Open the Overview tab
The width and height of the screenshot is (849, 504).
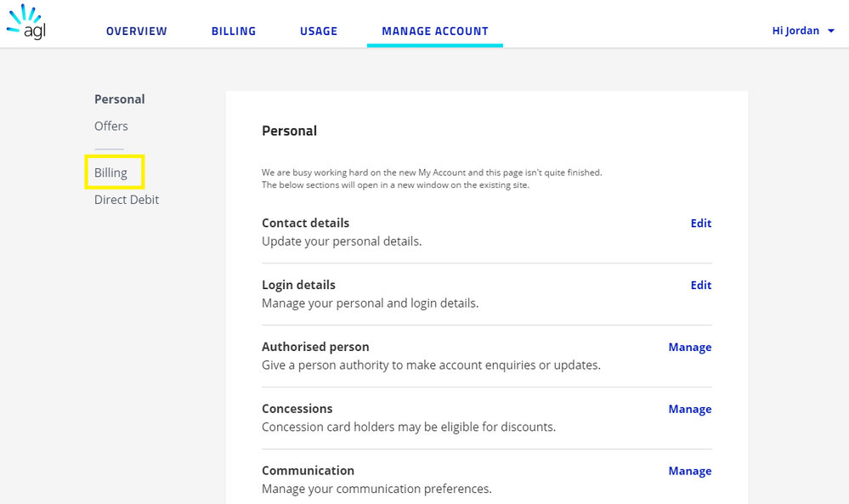point(137,31)
